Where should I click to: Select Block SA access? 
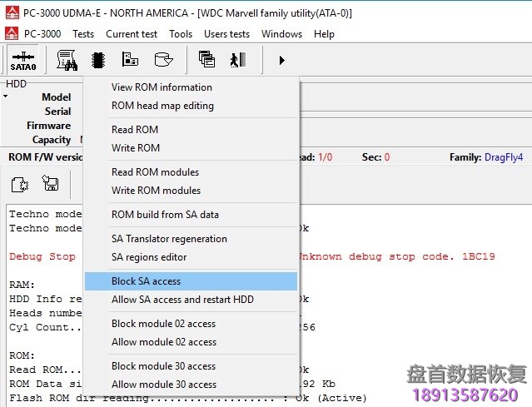pos(191,281)
